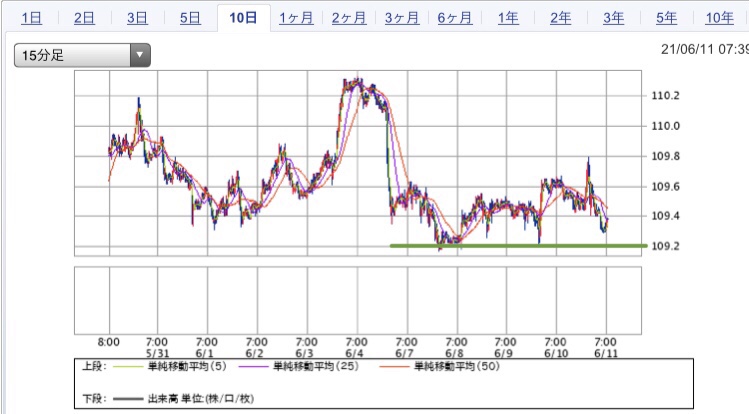Switch to the 2日 chart tab
749x414 pixels.
[84, 18]
